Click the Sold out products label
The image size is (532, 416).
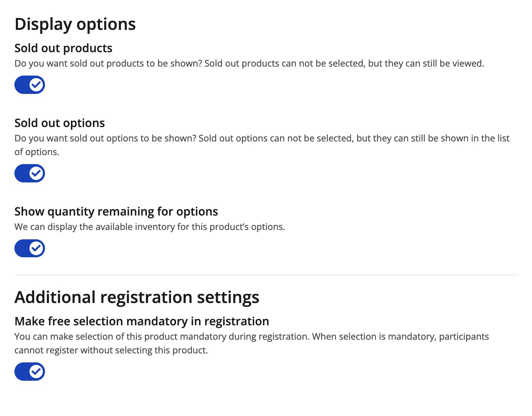pyautogui.click(x=63, y=48)
